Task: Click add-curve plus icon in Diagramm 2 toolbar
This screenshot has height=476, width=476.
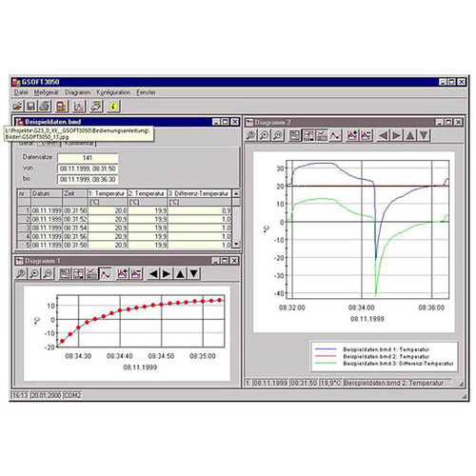Action: pyautogui.click(x=352, y=135)
